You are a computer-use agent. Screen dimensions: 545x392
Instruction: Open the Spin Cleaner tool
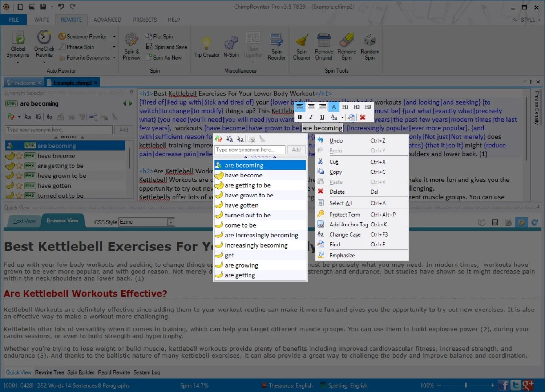tap(302, 41)
